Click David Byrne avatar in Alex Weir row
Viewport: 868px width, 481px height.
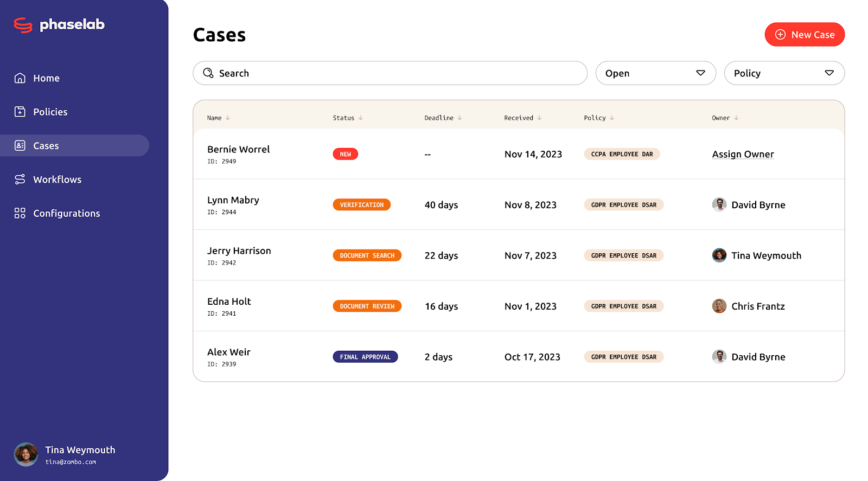(x=719, y=357)
